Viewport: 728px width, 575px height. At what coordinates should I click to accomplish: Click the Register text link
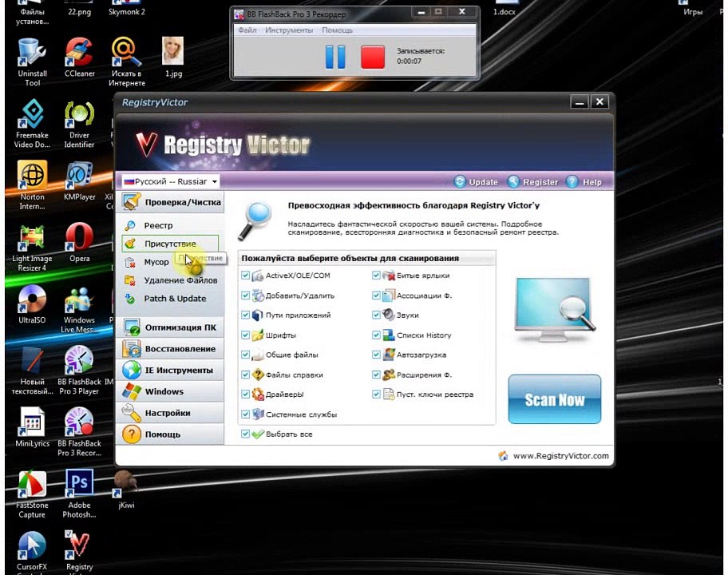click(x=540, y=182)
